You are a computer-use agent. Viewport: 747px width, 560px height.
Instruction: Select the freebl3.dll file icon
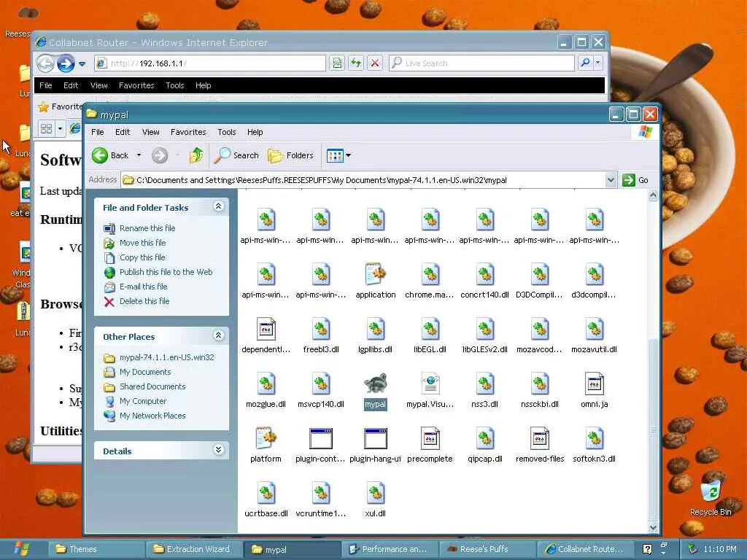321,329
